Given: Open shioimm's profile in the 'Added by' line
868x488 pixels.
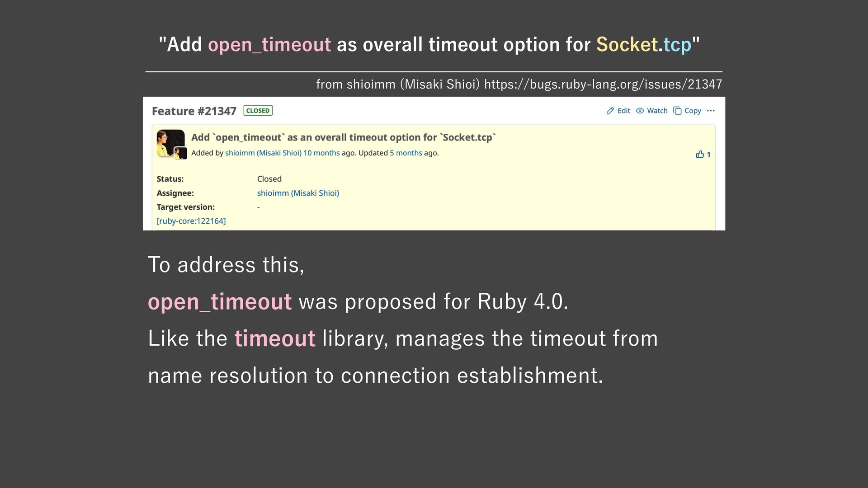Looking at the screenshot, I should pyautogui.click(x=263, y=153).
